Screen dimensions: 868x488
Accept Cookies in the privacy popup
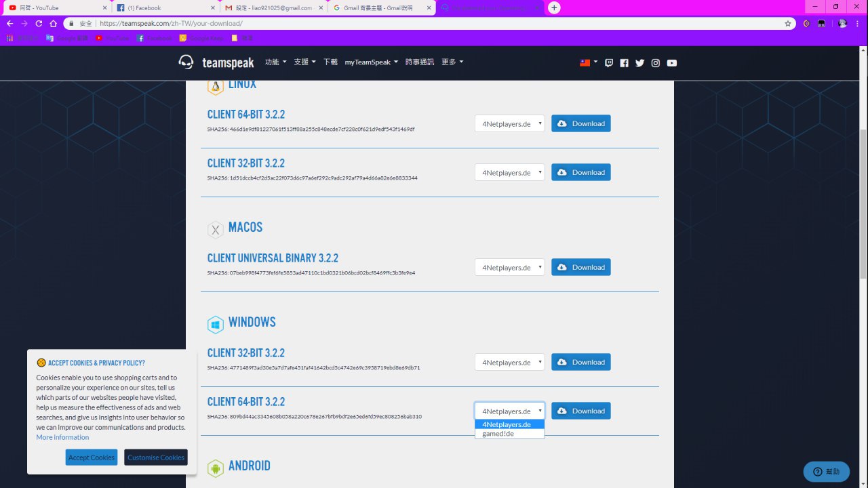pos(92,457)
